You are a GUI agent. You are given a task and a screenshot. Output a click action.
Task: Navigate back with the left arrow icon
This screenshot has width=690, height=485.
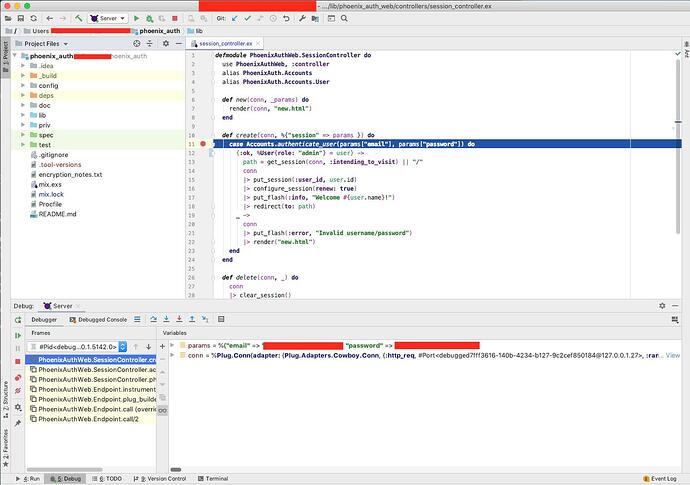click(x=49, y=18)
